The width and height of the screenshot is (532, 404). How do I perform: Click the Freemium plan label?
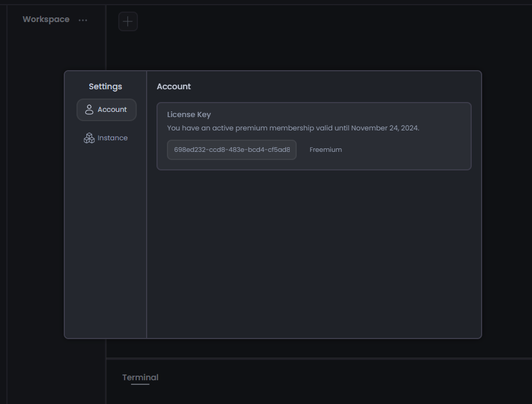[x=326, y=150]
